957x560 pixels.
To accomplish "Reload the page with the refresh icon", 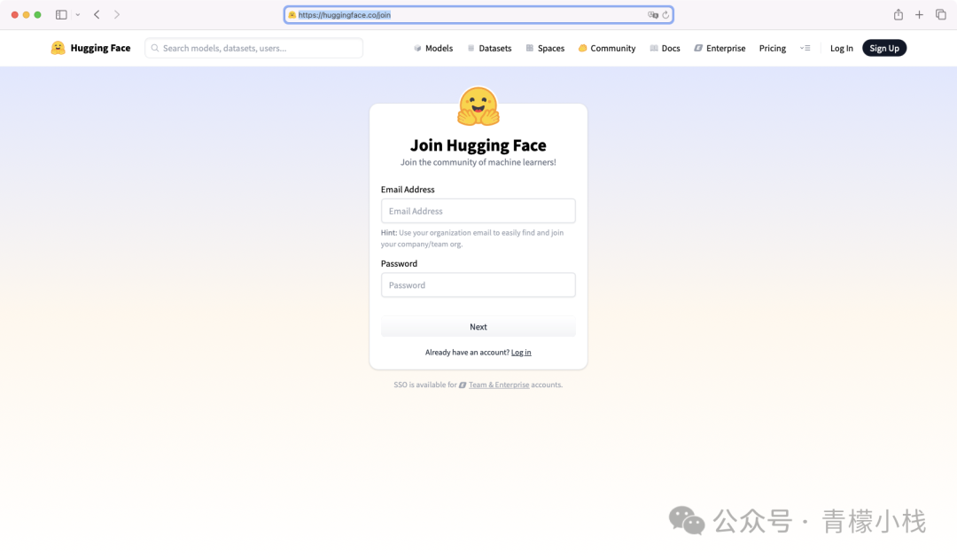I will (665, 15).
